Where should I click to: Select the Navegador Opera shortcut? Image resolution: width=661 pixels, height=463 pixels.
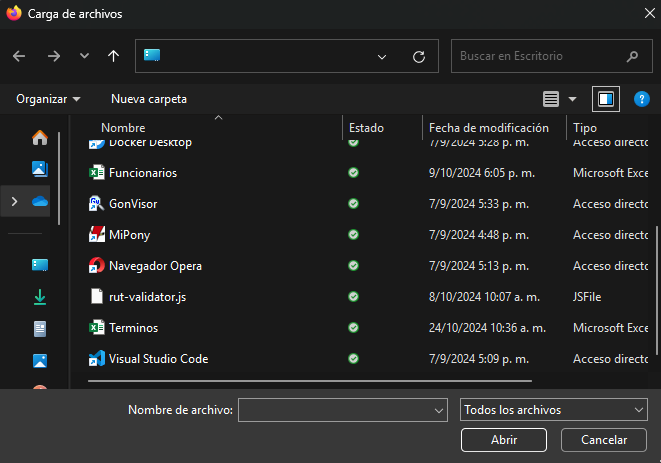(154, 266)
